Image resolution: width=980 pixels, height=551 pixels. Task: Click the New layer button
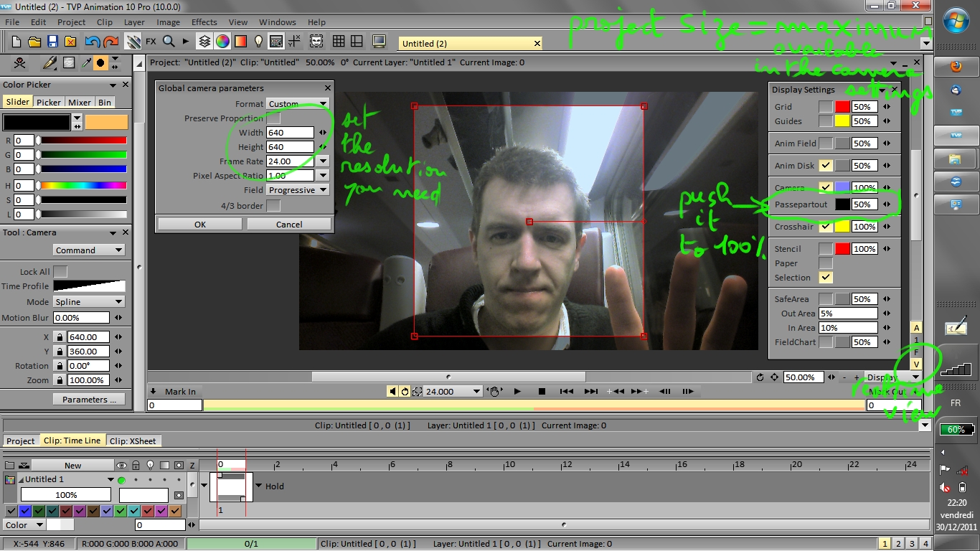[x=72, y=465]
